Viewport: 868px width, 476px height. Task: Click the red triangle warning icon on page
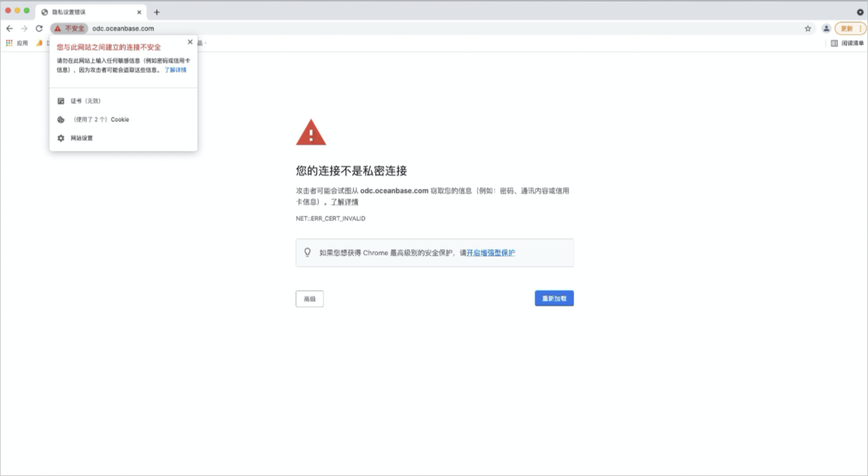(311, 132)
